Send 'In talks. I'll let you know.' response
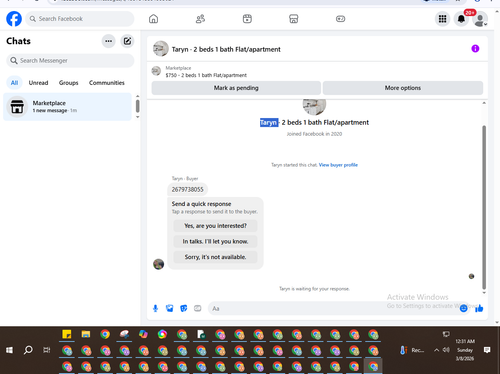This screenshot has height=374, width=500. pyautogui.click(x=215, y=241)
